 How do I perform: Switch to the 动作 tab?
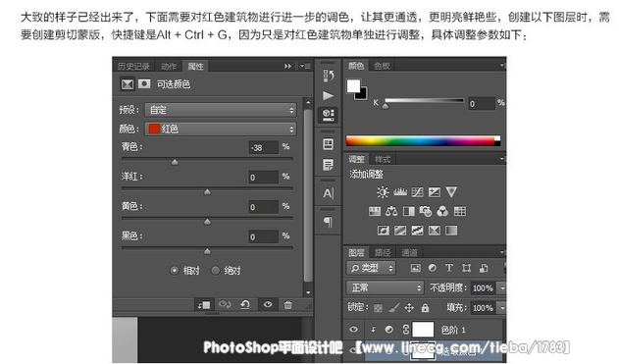[x=169, y=67]
